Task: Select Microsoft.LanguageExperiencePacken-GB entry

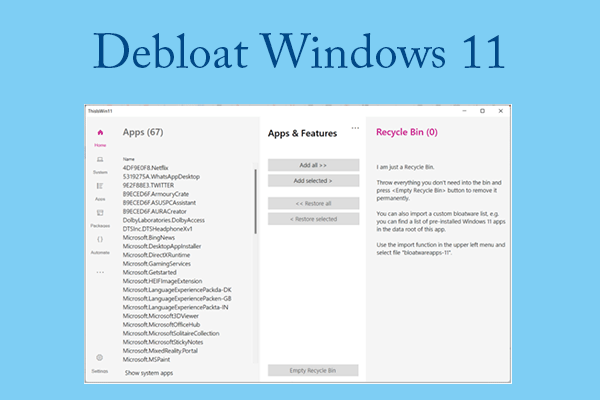Action: (x=177, y=299)
